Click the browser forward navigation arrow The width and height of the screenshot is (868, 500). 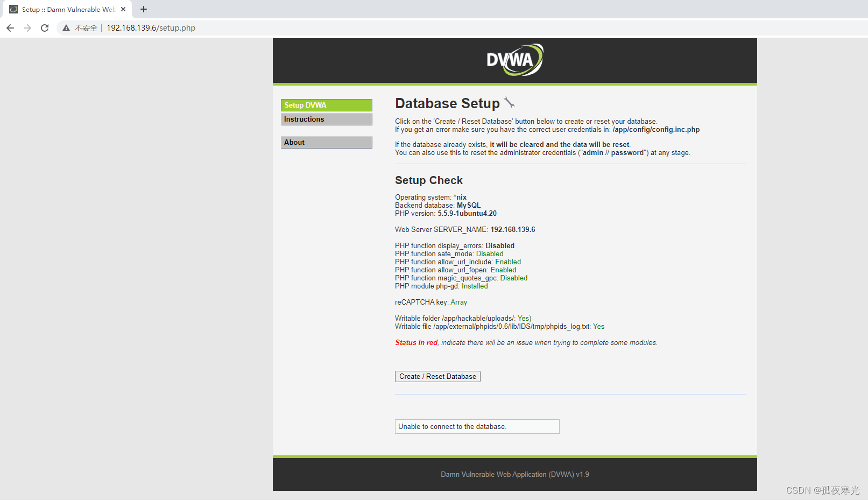(27, 27)
